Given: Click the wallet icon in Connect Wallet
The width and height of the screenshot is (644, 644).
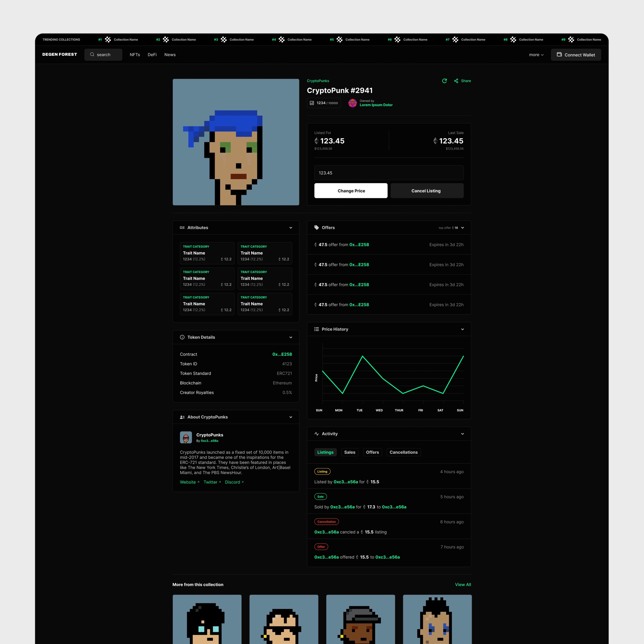Looking at the screenshot, I should coord(559,54).
